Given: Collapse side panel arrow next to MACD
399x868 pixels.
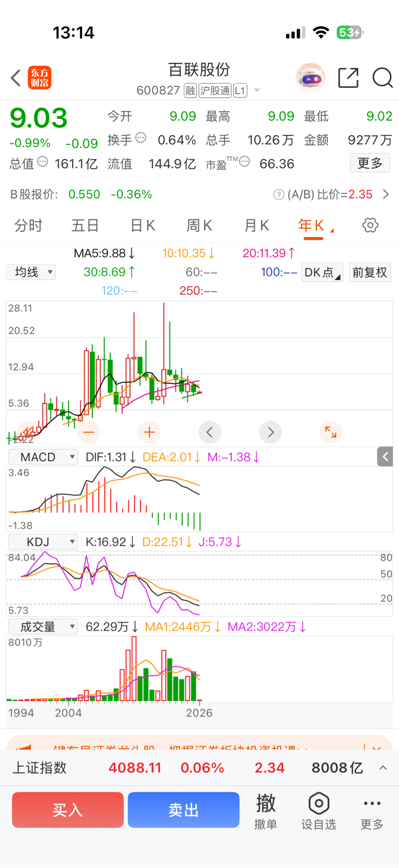Looking at the screenshot, I should tap(385, 457).
